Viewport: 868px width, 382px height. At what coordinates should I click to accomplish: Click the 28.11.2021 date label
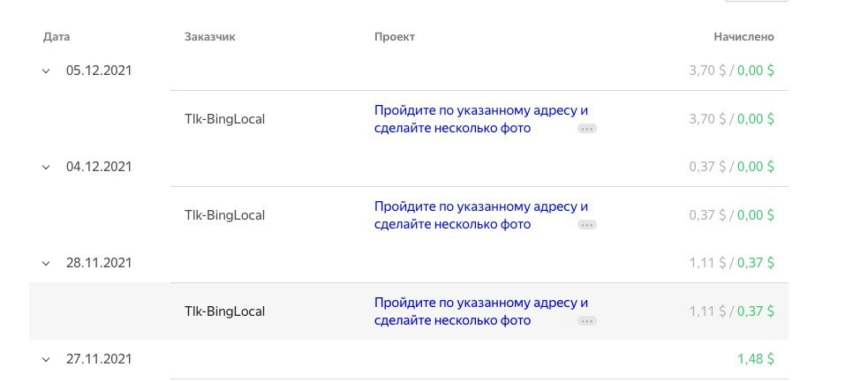(99, 263)
